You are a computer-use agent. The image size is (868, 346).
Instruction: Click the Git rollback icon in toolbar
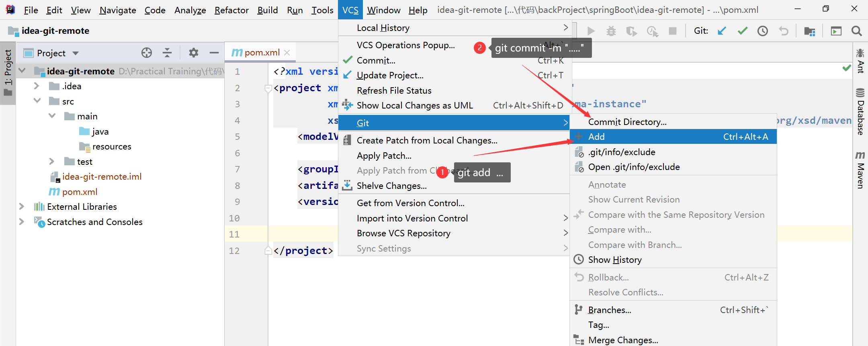click(x=783, y=31)
